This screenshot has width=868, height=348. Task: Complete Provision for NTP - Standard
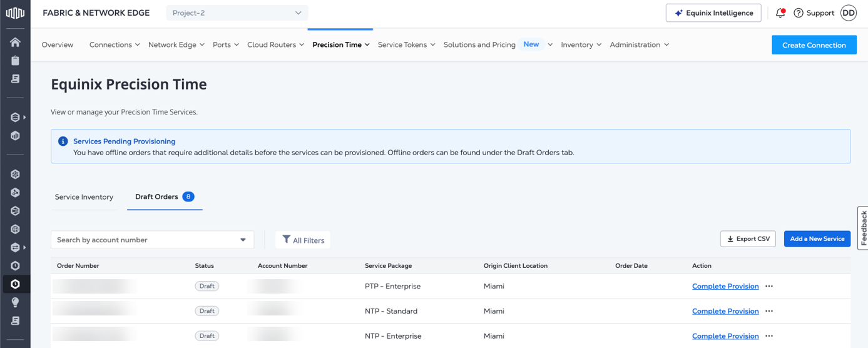click(x=725, y=311)
